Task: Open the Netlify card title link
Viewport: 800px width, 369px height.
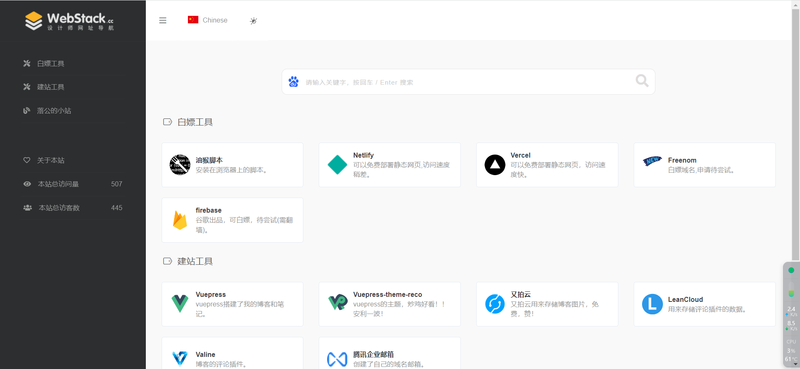Action: pos(363,155)
